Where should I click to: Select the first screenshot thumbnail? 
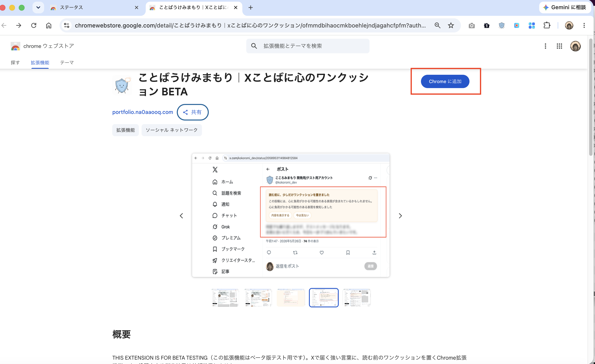225,298
